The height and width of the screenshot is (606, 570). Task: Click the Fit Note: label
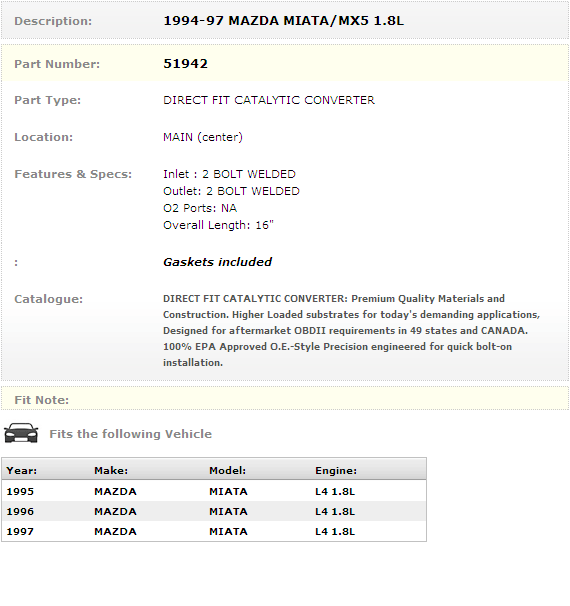(x=41, y=400)
